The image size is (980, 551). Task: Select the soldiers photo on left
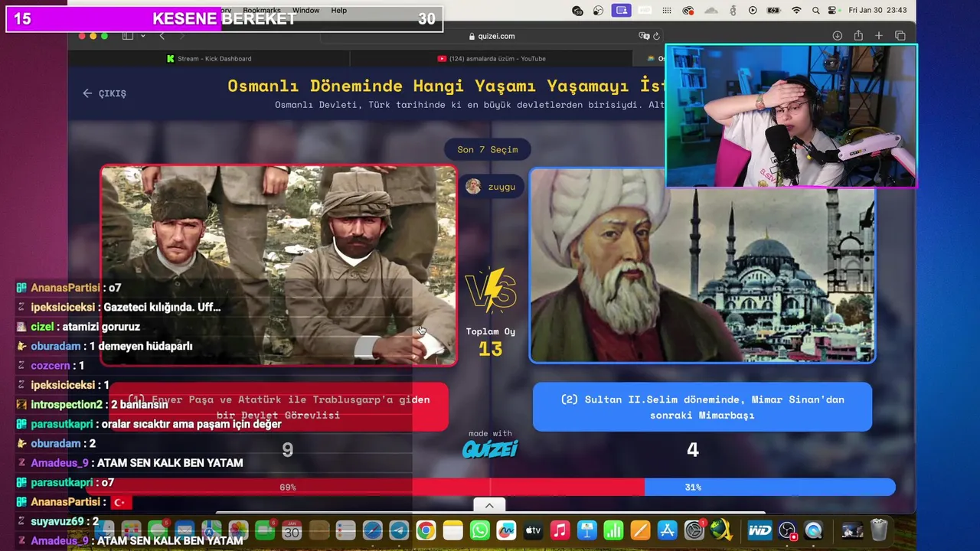(279, 266)
